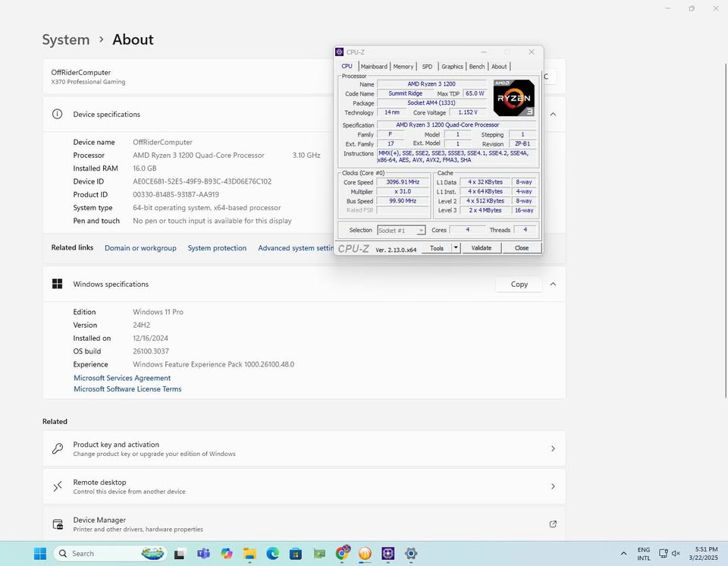
Task: Open Google Chrome from the taskbar
Action: coord(342,553)
